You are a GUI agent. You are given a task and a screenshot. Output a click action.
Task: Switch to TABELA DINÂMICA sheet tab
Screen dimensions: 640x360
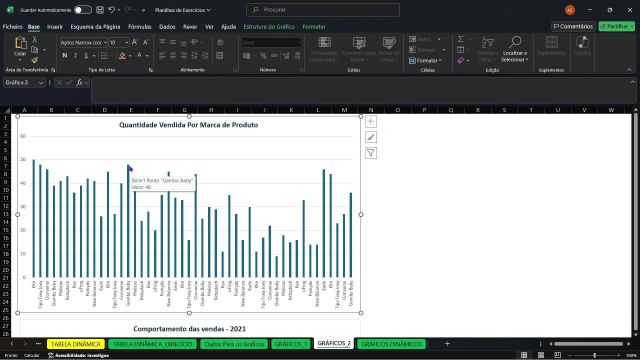[76, 344]
